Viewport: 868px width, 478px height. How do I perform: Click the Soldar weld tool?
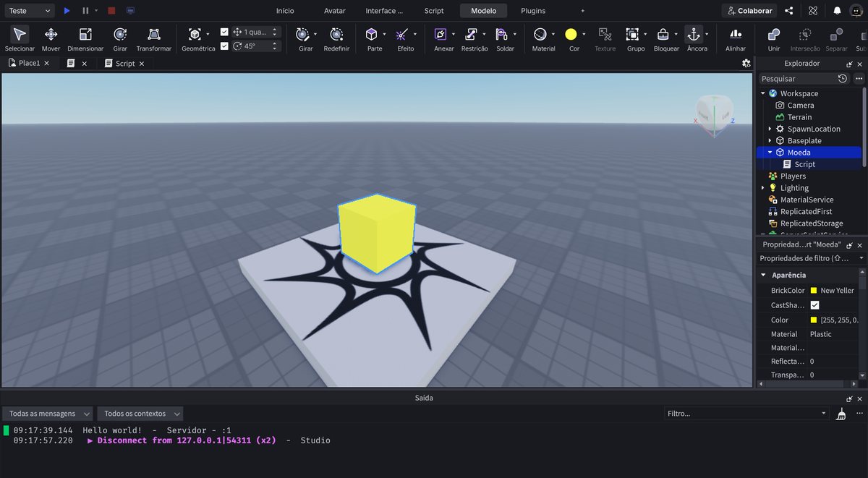click(502, 34)
